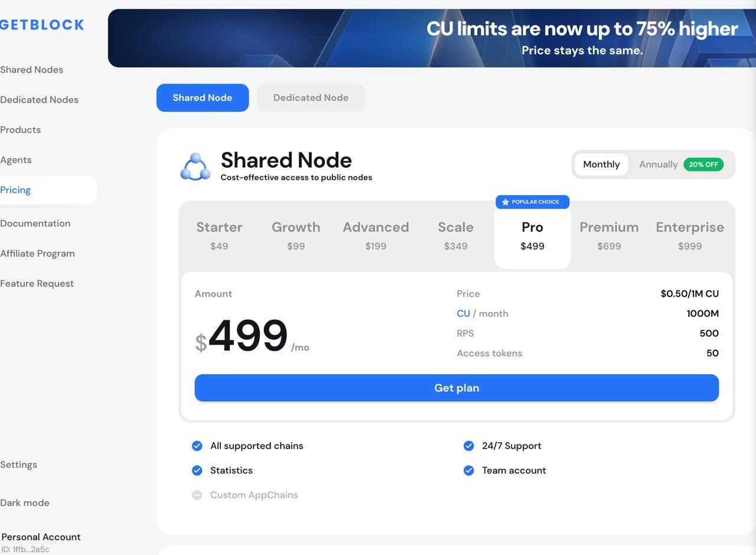Image resolution: width=756 pixels, height=555 pixels.
Task: Click the "24/7 Support" feature text
Action: (x=511, y=446)
